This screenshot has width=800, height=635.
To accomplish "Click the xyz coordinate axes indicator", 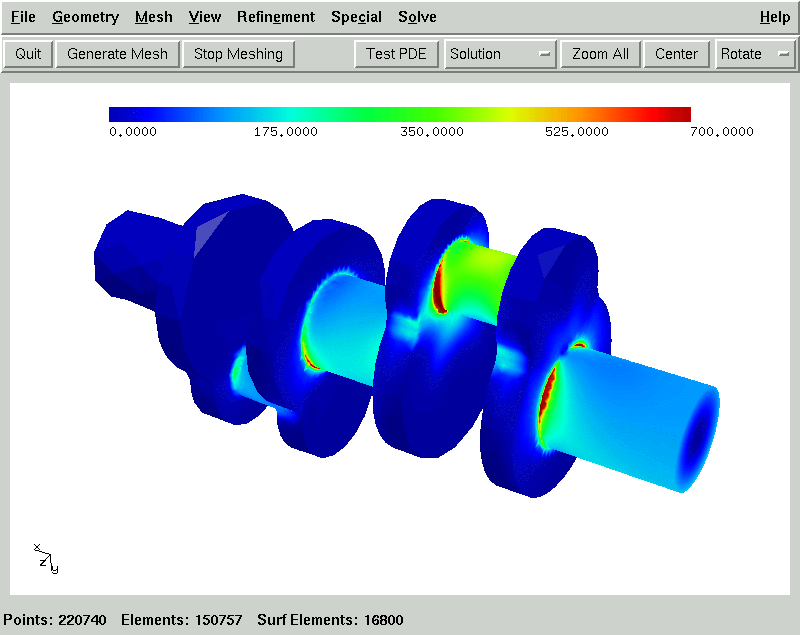I will tap(46, 558).
